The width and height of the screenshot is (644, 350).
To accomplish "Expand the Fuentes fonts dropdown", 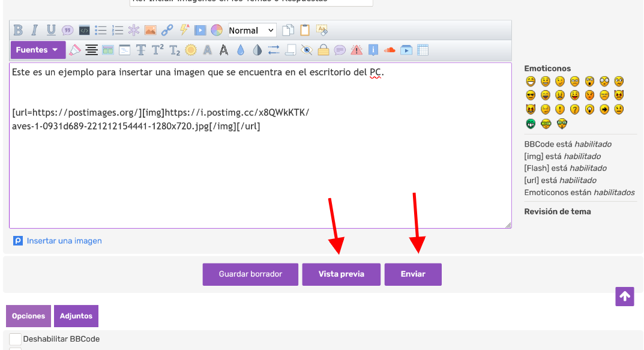I will coord(38,50).
